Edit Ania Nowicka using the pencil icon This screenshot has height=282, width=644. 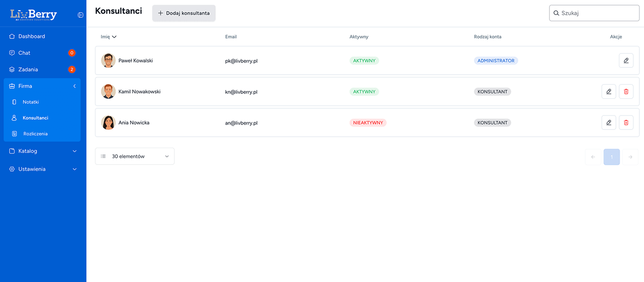pos(608,123)
